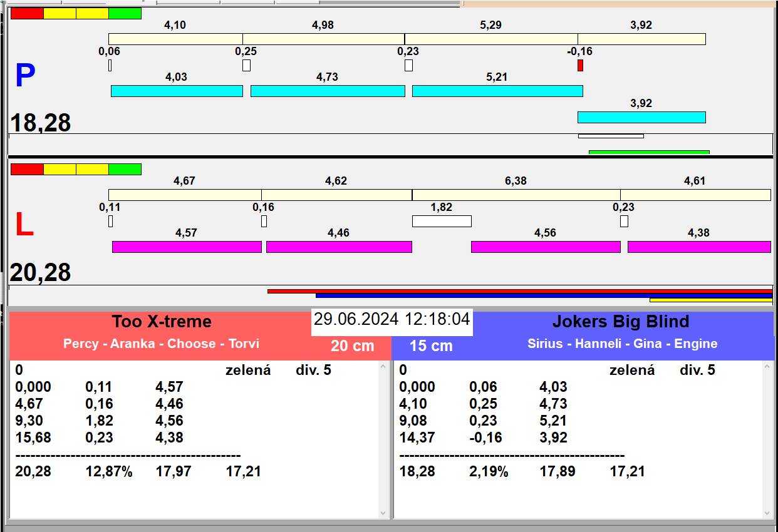Viewport: 778px width, 532px height.
Task: Click the cream 6,38 split bar in lane L
Action: pos(516,195)
